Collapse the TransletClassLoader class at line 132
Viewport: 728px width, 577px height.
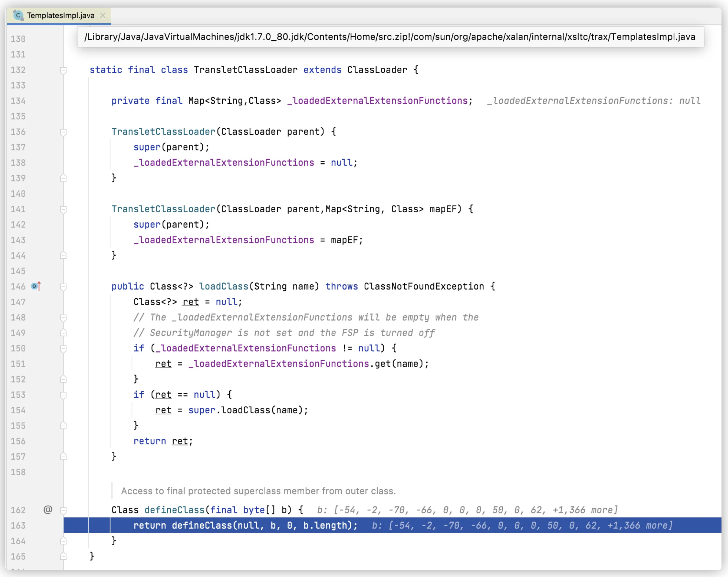[63, 70]
